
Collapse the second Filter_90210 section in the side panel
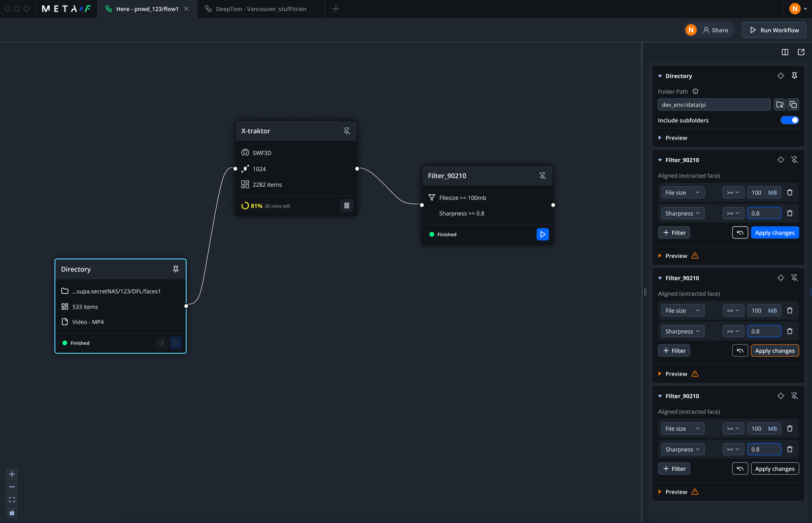click(660, 278)
